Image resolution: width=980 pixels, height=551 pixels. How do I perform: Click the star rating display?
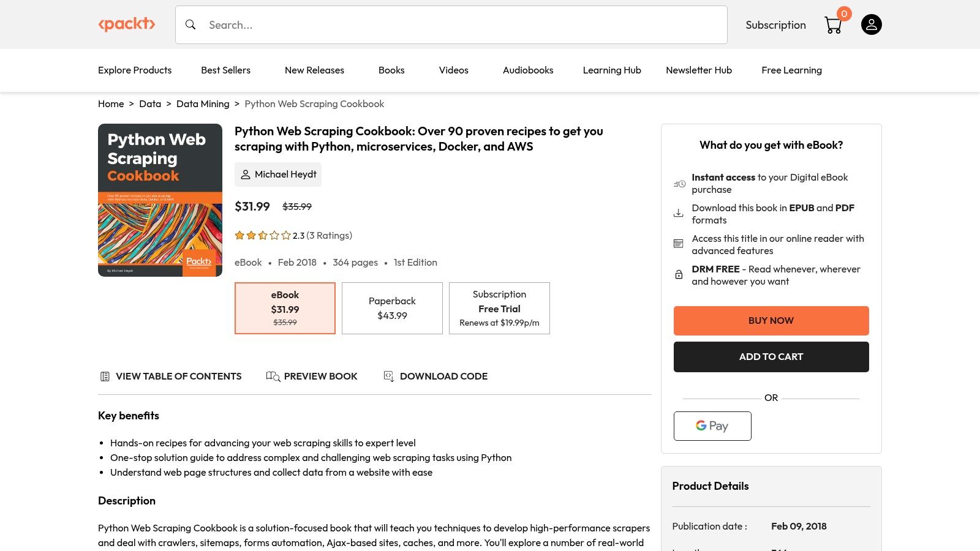click(263, 236)
